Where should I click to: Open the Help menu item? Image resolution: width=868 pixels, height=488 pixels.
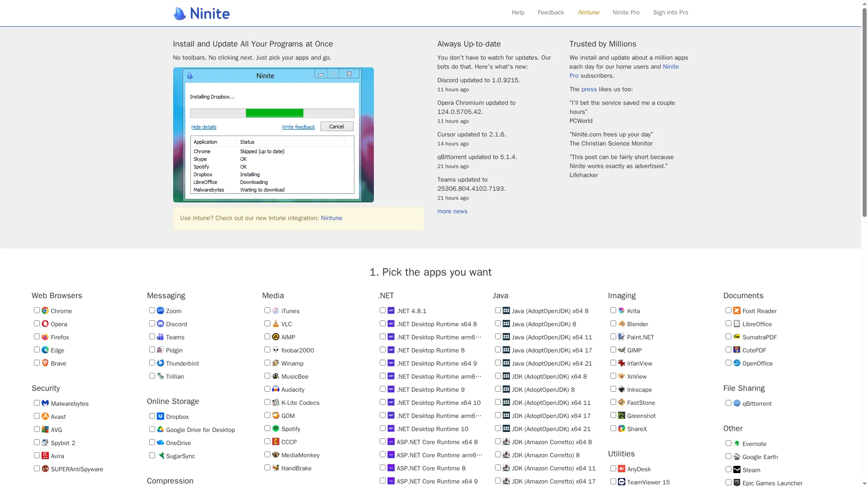click(x=518, y=13)
